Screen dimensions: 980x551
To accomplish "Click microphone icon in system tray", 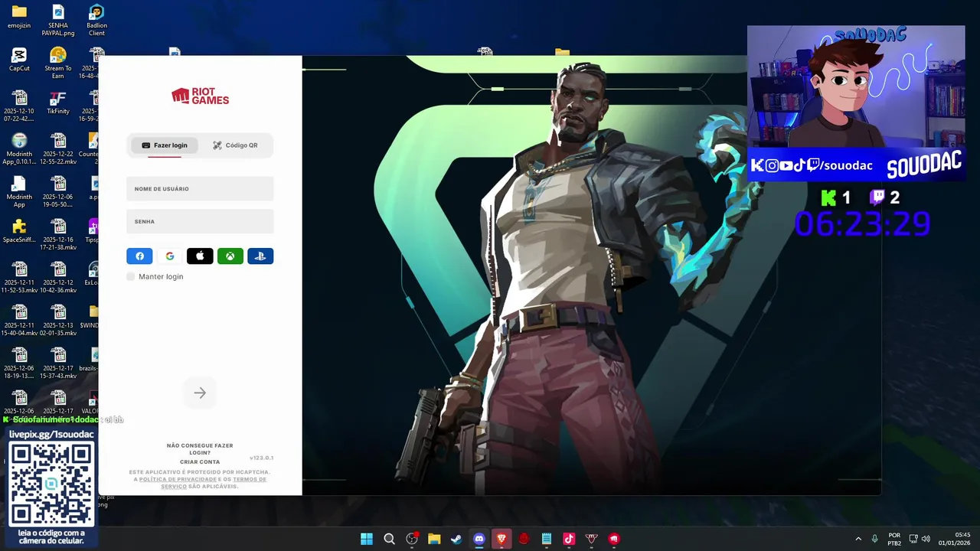I will tap(874, 539).
